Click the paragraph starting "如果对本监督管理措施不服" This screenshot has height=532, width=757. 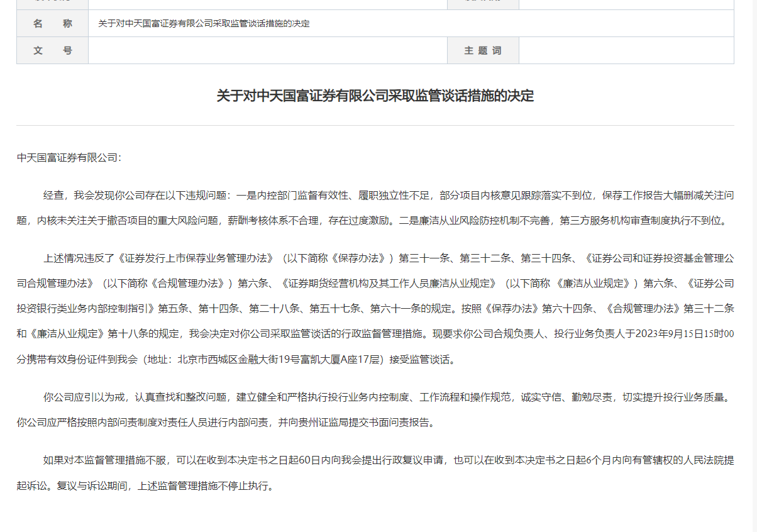375,473
